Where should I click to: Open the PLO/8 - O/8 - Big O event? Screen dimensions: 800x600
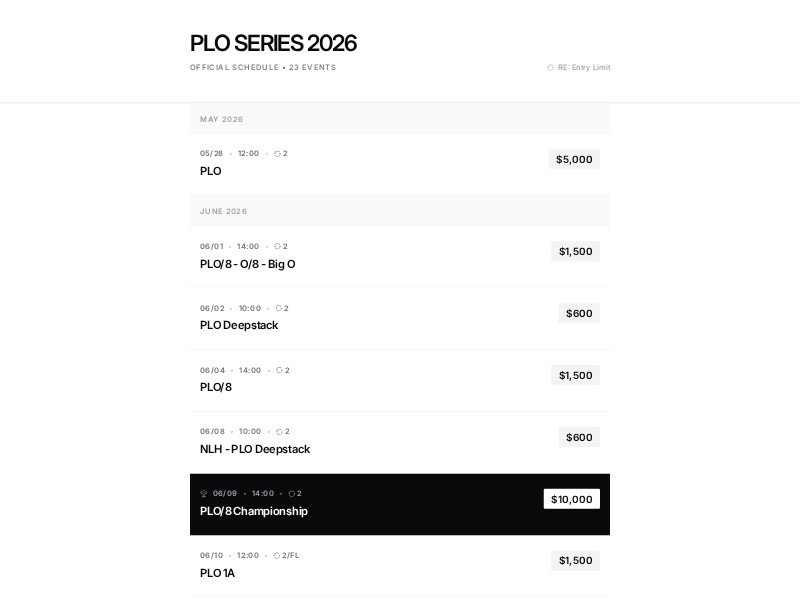click(247, 264)
